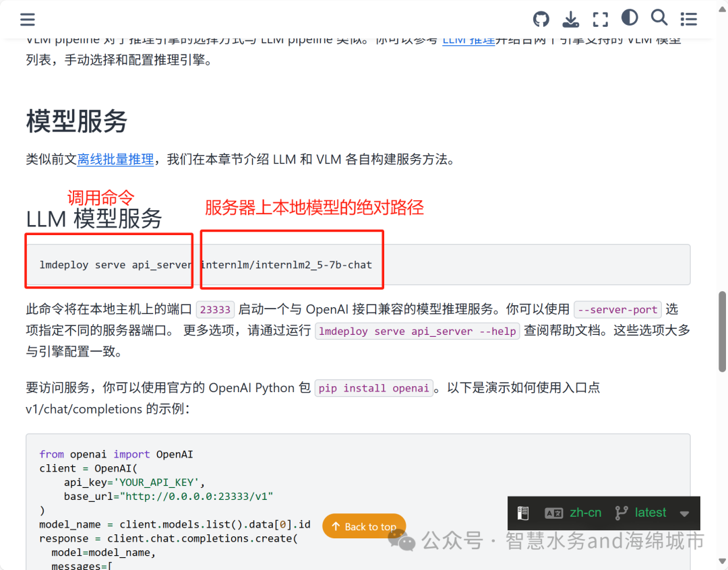This screenshot has width=728, height=570.
Task: Click the model=model_name, code line
Action: 104,552
